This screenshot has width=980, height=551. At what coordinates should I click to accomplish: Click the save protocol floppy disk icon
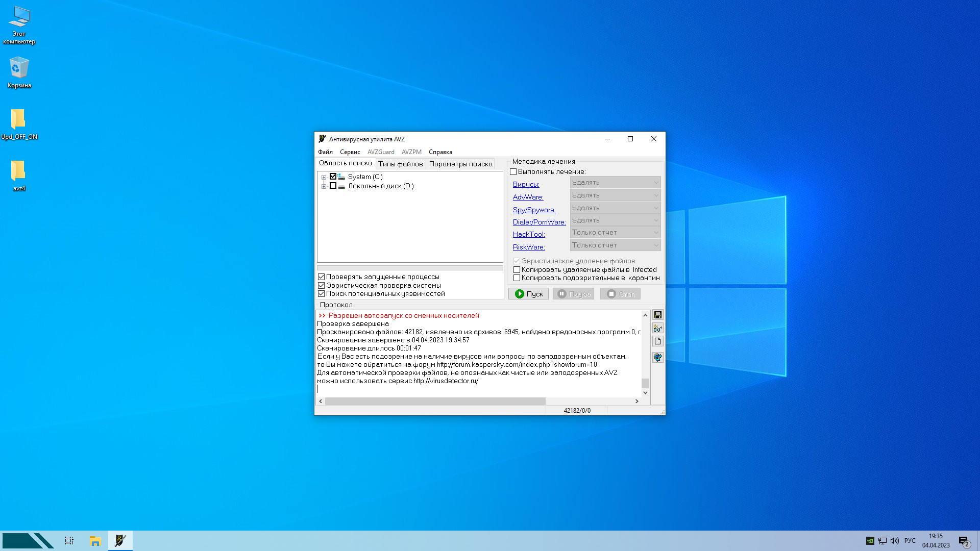click(657, 315)
